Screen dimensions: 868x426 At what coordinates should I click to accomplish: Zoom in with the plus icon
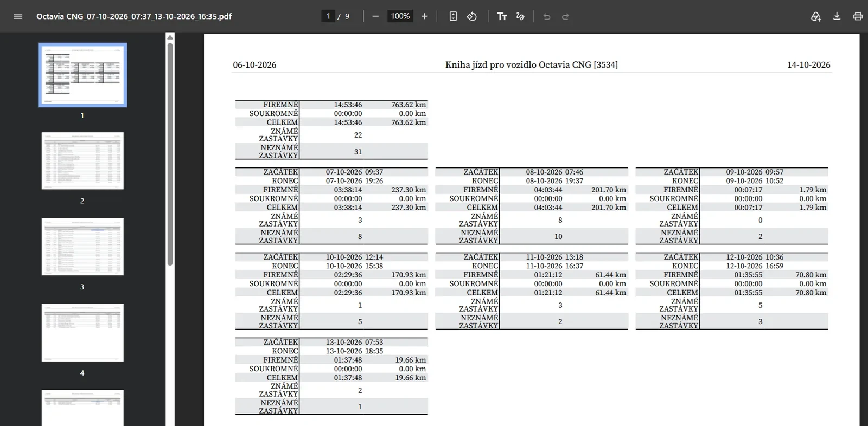click(x=425, y=16)
